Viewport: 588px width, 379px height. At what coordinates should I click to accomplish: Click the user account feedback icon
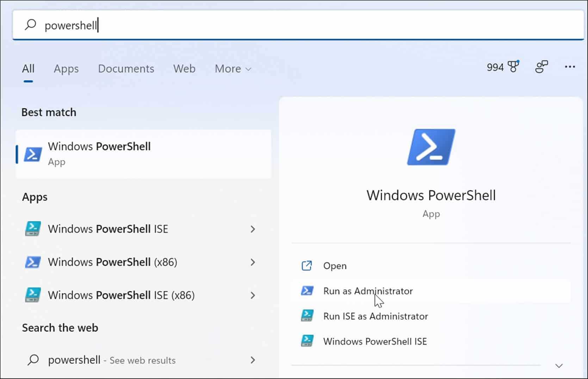coord(541,67)
